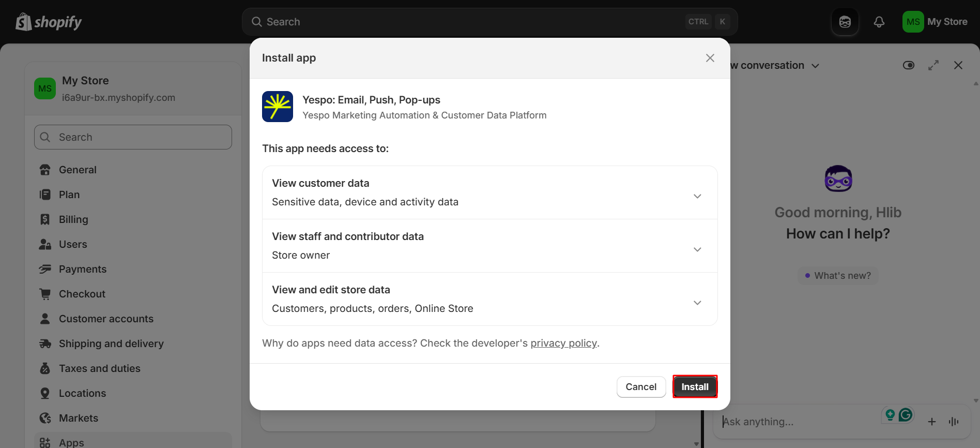Toggle the Sidekick visibility eye icon
The width and height of the screenshot is (980, 448).
click(909, 65)
